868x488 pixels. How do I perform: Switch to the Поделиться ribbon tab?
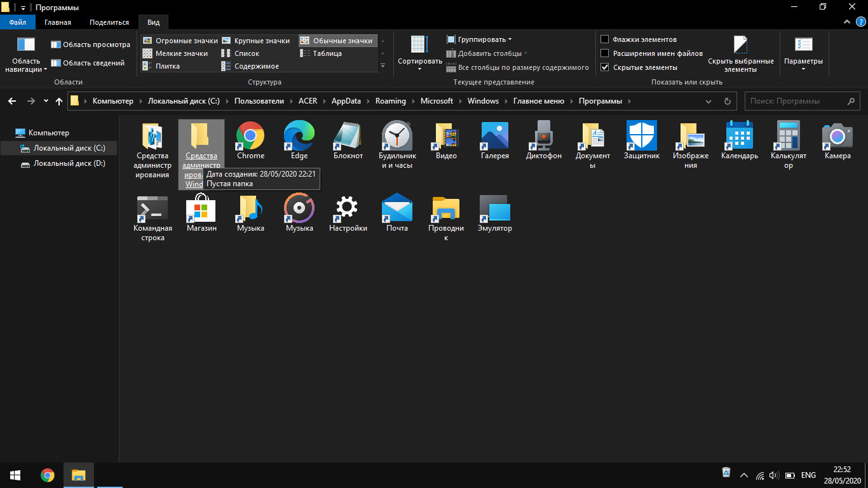pos(109,22)
